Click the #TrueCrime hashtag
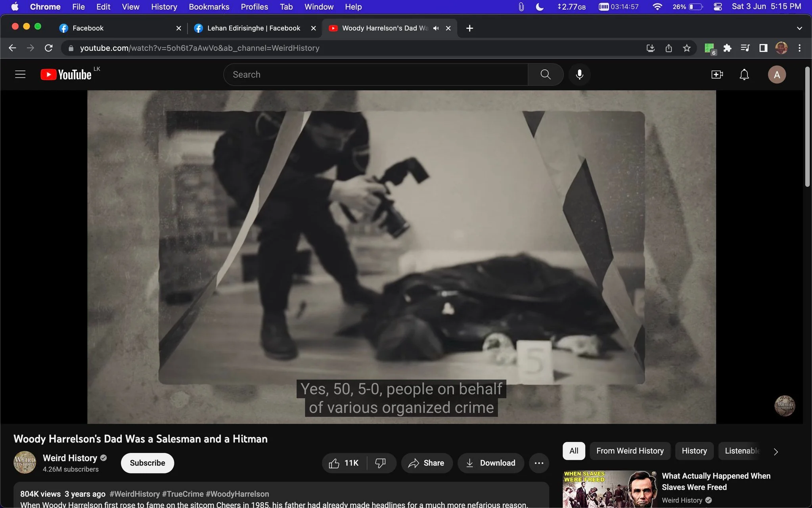 (182, 494)
